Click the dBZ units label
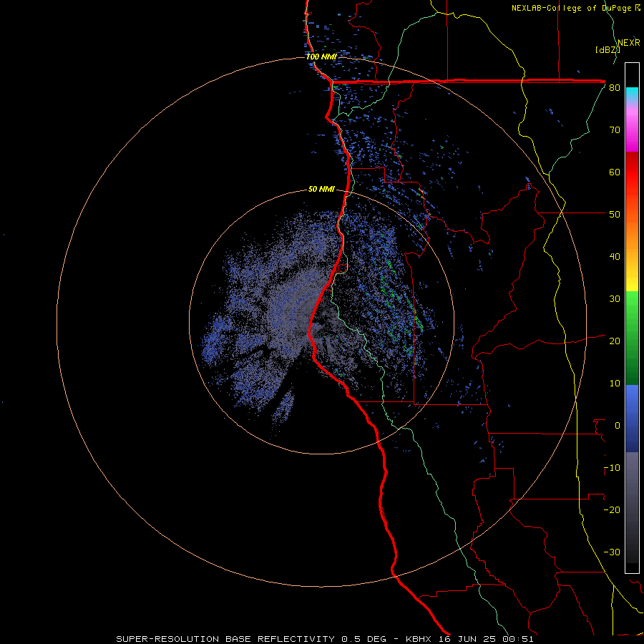The height and width of the screenshot is (644, 644). point(608,50)
